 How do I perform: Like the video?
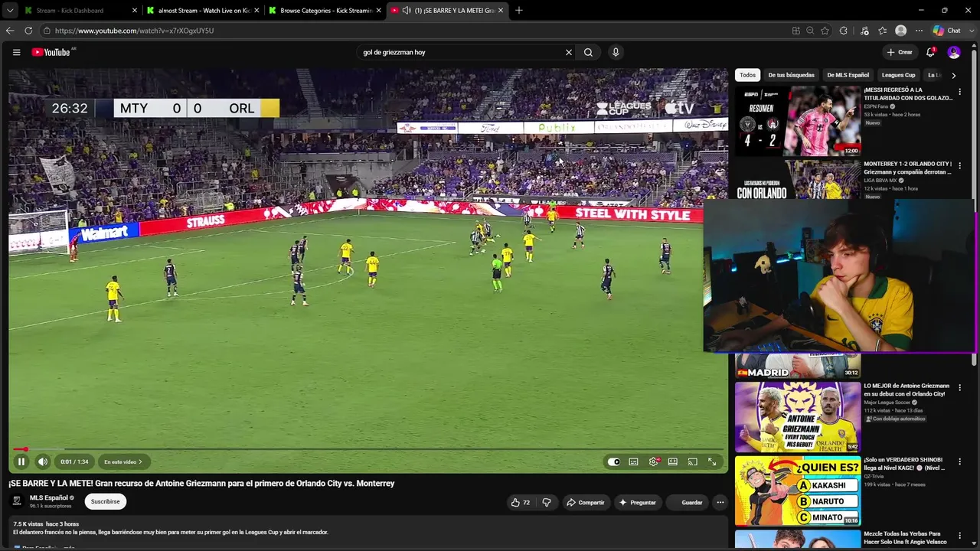coord(521,502)
